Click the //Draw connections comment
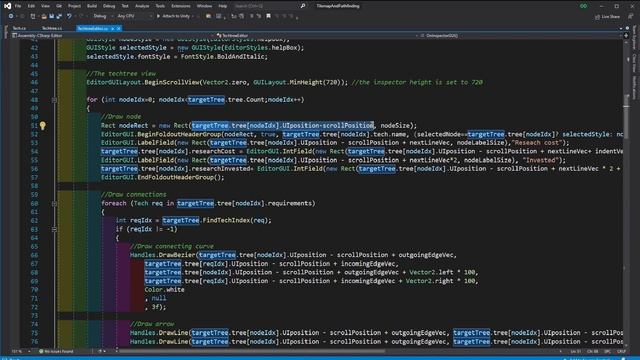Screen dimensions: 640x360 click(133, 195)
